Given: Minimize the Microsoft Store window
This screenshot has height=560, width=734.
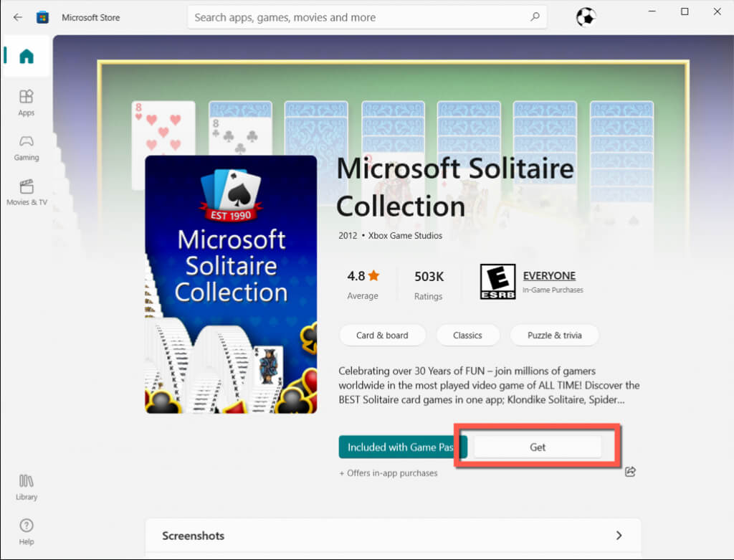Looking at the screenshot, I should (x=652, y=11).
